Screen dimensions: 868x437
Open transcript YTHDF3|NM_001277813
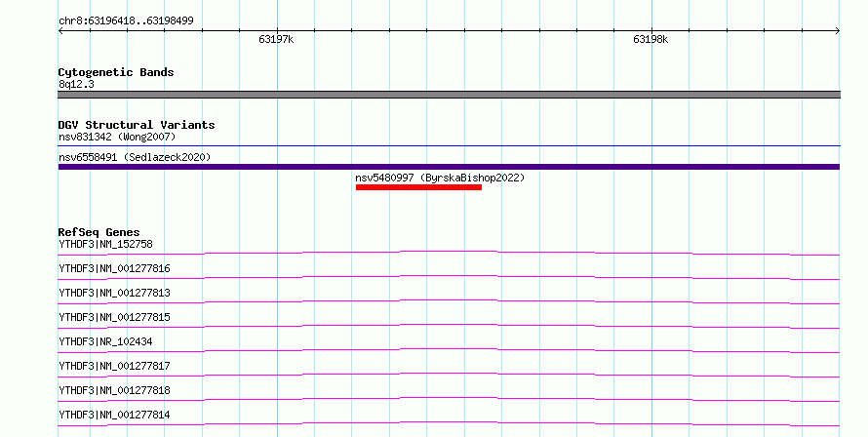pos(114,293)
